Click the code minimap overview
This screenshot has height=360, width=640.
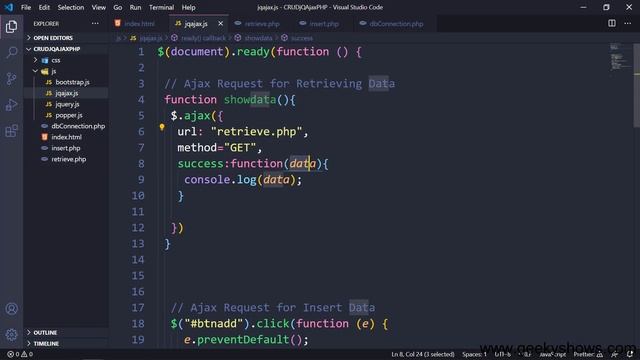[x=620, y=57]
